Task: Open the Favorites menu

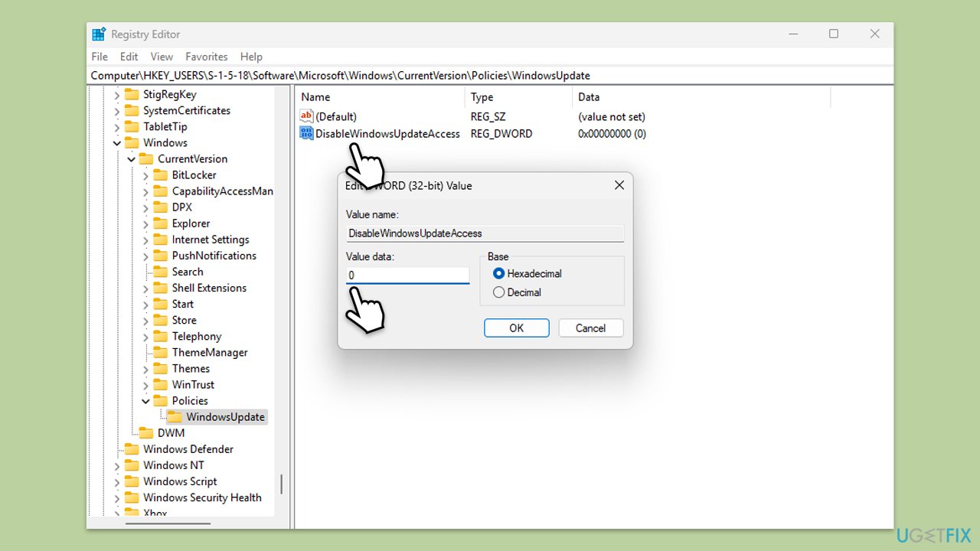Action: click(206, 57)
